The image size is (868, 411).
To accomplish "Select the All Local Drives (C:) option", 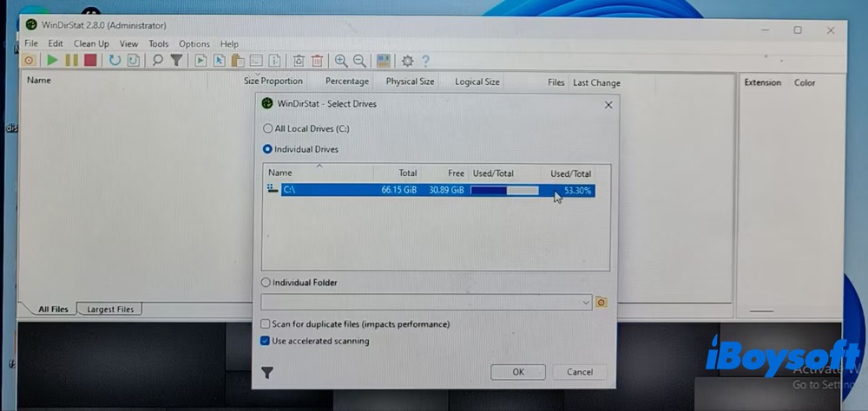I will [x=306, y=128].
